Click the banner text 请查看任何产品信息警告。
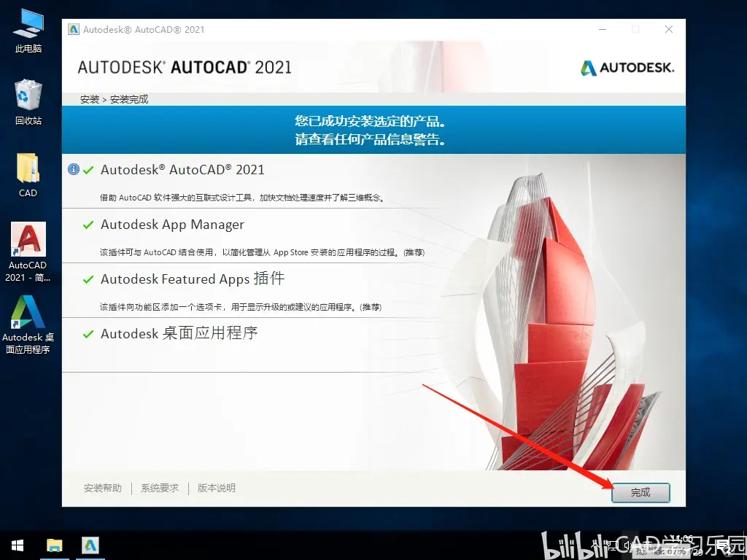The height and width of the screenshot is (560, 747). tap(370, 139)
